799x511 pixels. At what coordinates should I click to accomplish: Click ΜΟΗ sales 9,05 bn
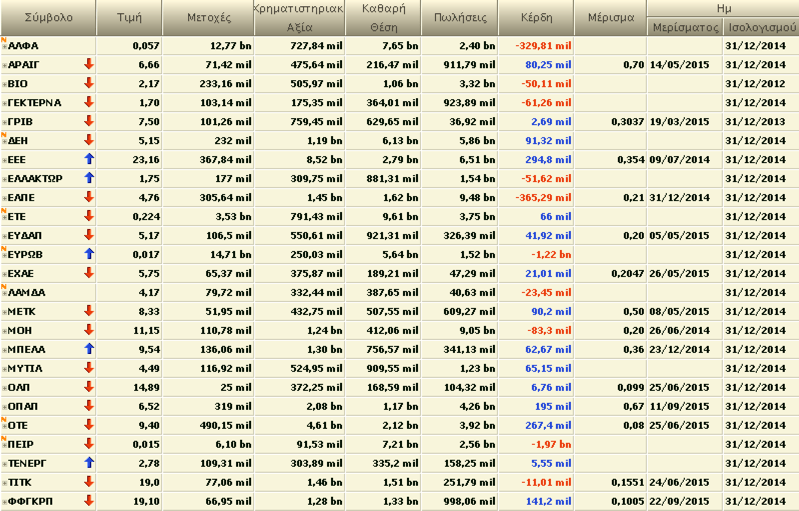click(476, 331)
